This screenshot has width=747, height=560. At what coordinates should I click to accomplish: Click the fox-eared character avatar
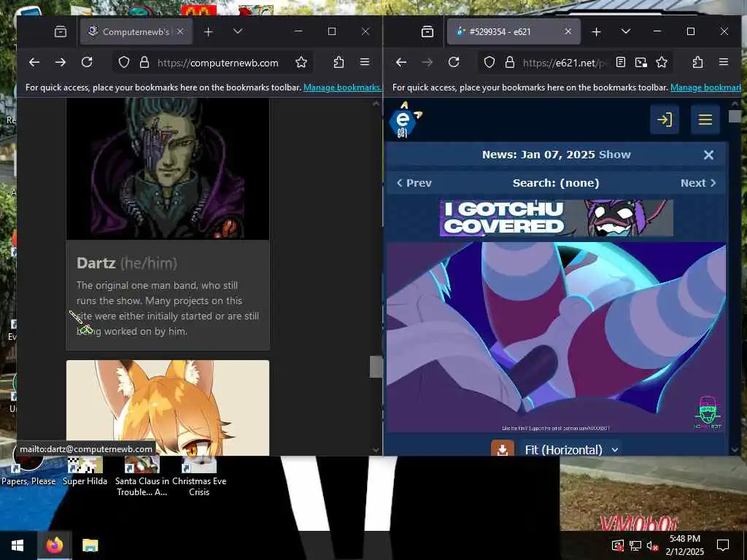168,408
